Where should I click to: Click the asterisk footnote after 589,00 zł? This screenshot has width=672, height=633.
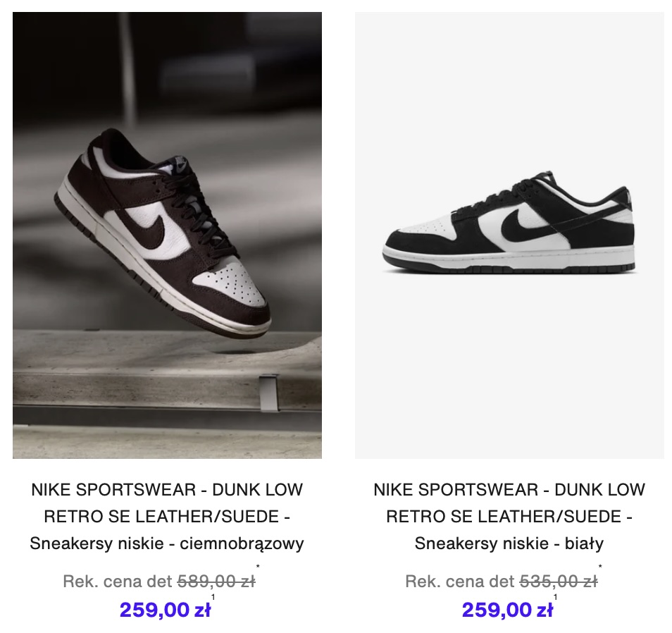click(x=258, y=567)
